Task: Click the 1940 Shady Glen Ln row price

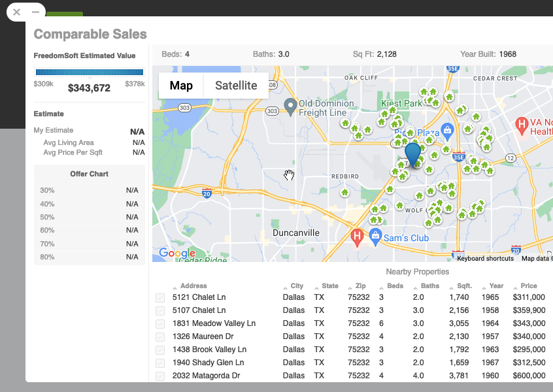Action: click(x=529, y=363)
